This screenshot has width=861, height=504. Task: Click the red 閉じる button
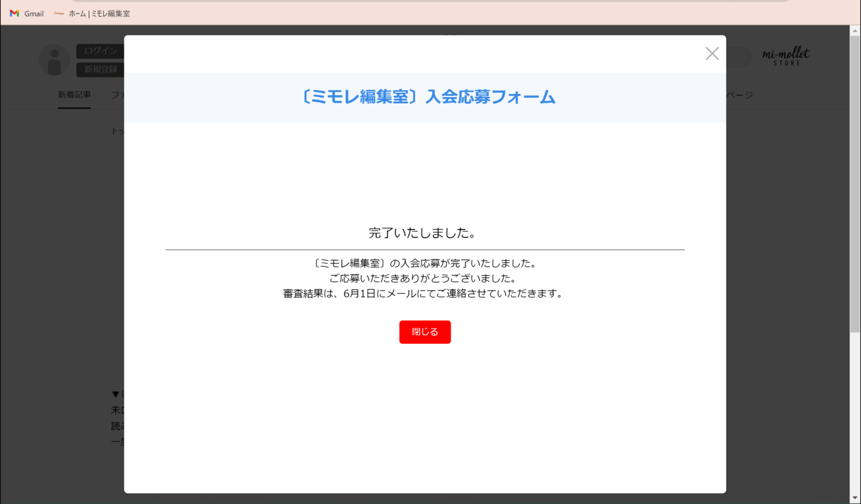click(x=425, y=332)
